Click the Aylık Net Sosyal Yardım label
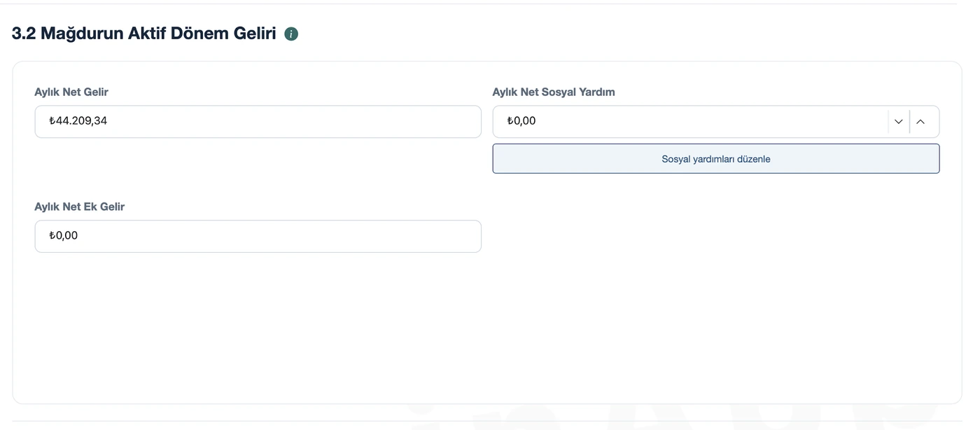The image size is (980, 430). point(554,92)
